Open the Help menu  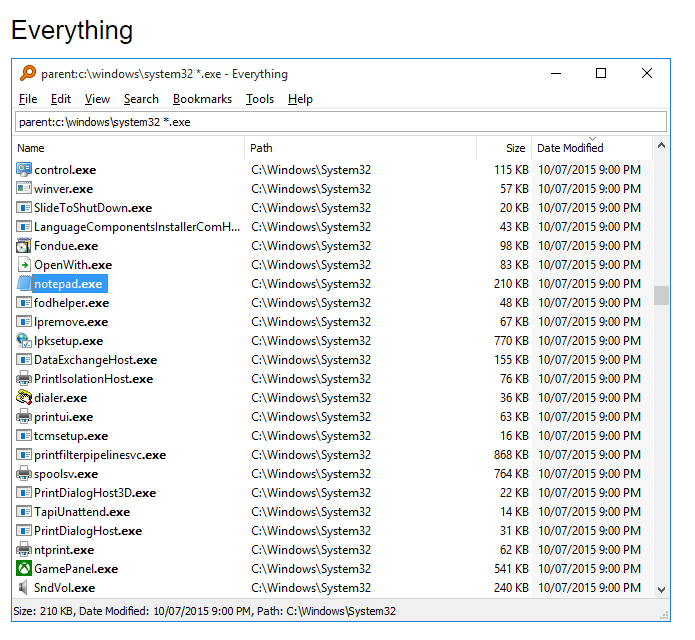[x=300, y=99]
